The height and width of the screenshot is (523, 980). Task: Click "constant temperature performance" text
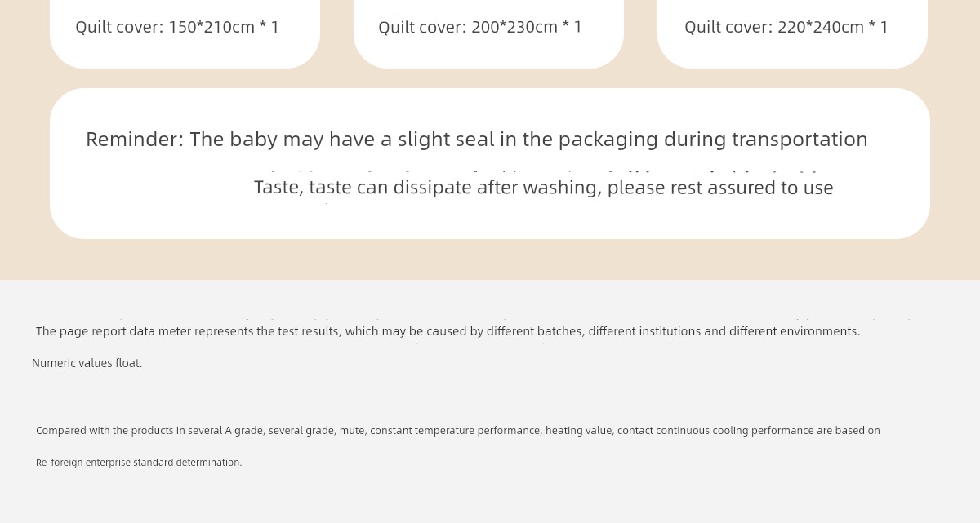click(x=455, y=431)
